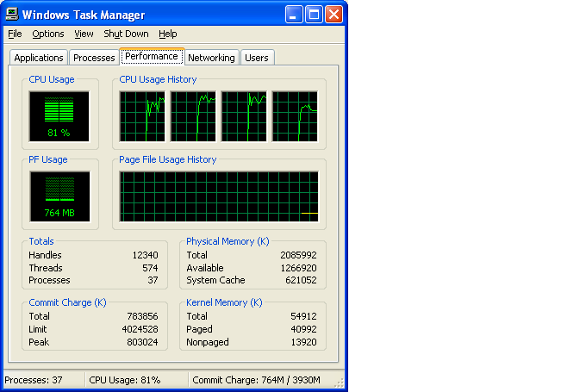The image size is (586, 392).
Task: Click the 'Physical Memory (K)' group label
Action: point(228,241)
